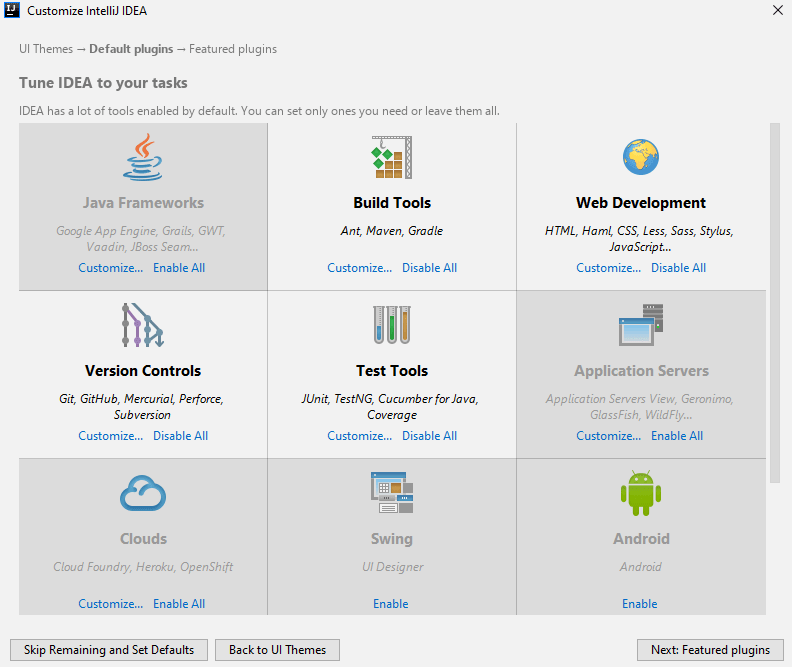Click the UI Themes breadcrumb step
Image resolution: width=792 pixels, height=667 pixels.
(x=46, y=49)
